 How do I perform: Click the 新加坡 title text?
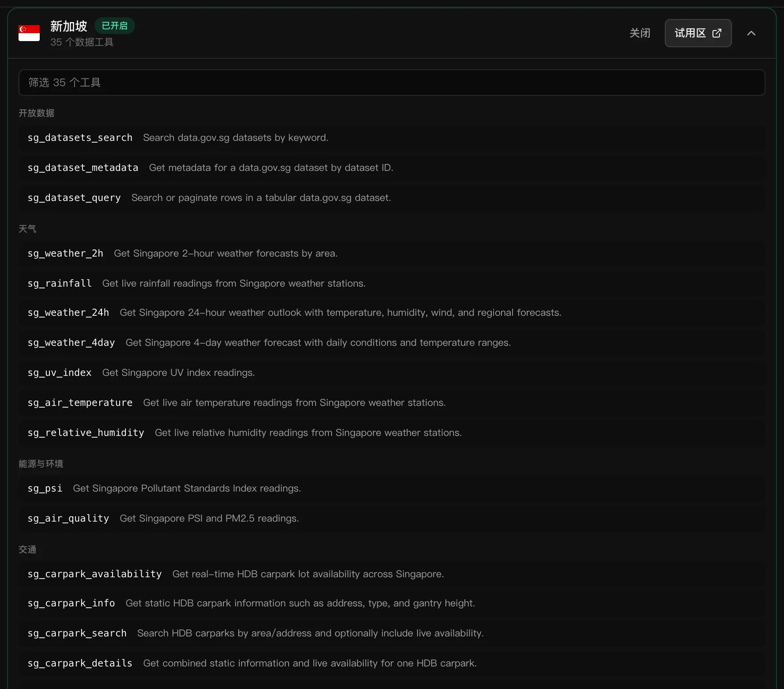pyautogui.click(x=69, y=26)
